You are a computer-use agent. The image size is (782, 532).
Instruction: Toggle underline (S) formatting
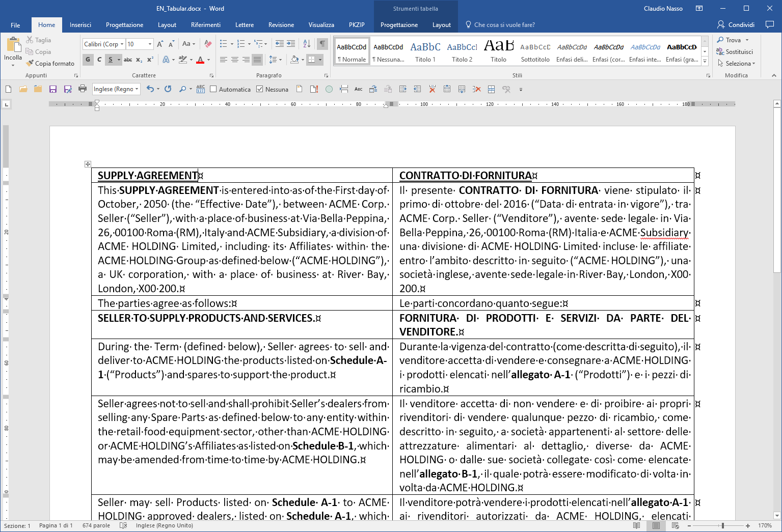tap(110, 60)
